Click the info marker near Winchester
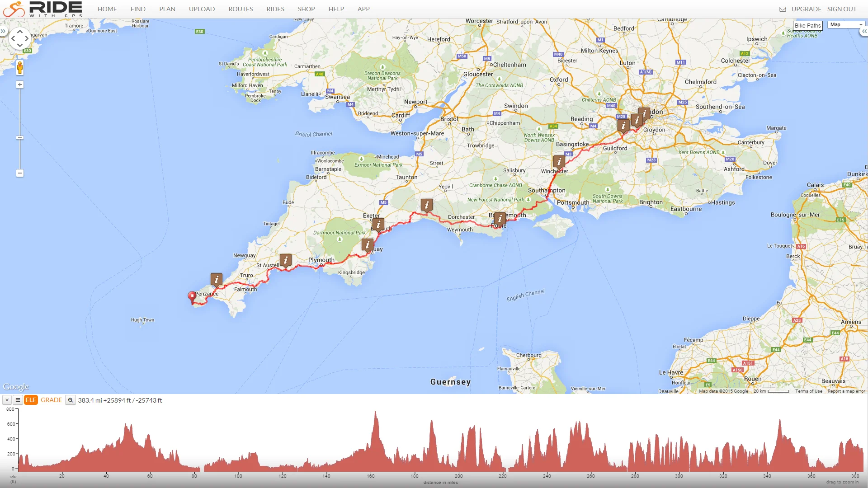Image resolution: width=868 pixels, height=488 pixels. (x=559, y=161)
